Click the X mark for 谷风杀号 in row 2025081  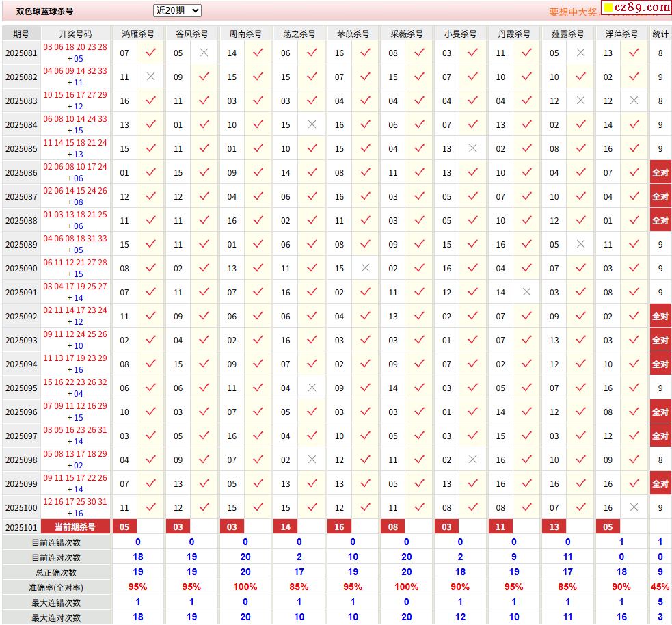pyautogui.click(x=204, y=53)
